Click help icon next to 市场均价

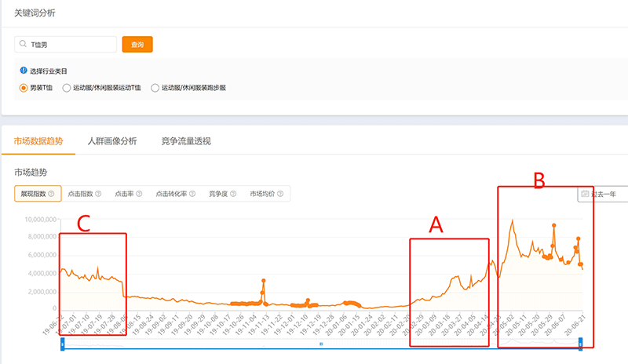click(x=280, y=194)
